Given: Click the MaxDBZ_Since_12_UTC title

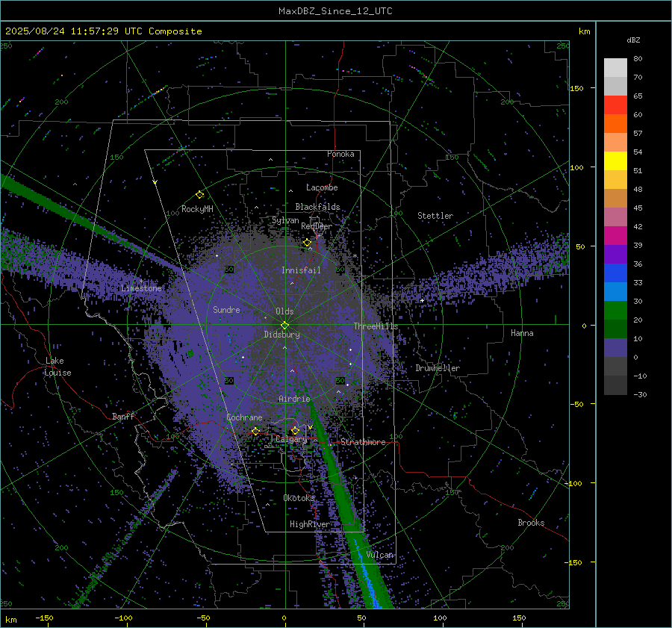Looking at the screenshot, I should [x=335, y=11].
